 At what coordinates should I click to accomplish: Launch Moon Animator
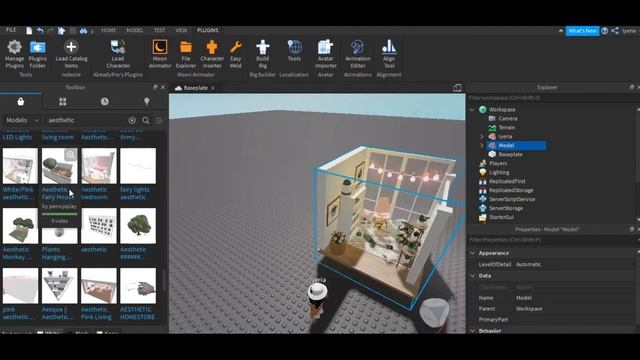point(160,54)
